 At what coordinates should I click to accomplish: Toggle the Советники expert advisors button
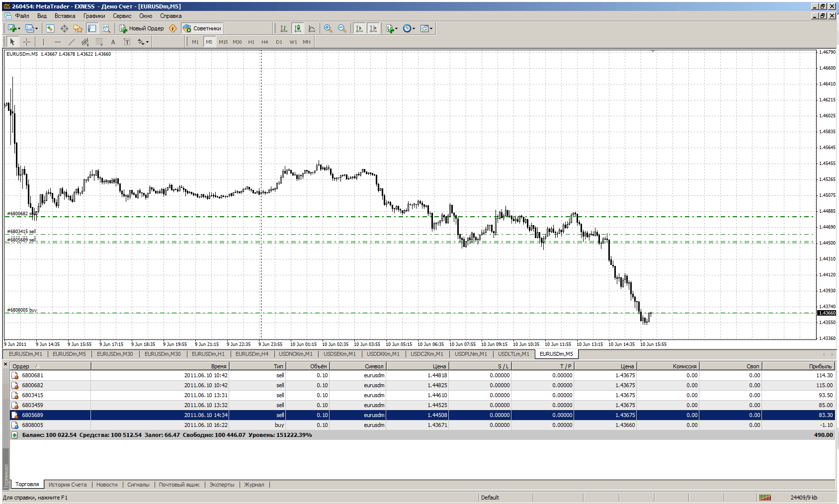202,28
